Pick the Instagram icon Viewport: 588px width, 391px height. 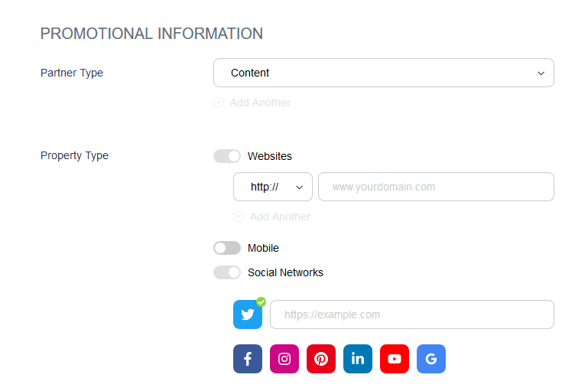click(284, 359)
